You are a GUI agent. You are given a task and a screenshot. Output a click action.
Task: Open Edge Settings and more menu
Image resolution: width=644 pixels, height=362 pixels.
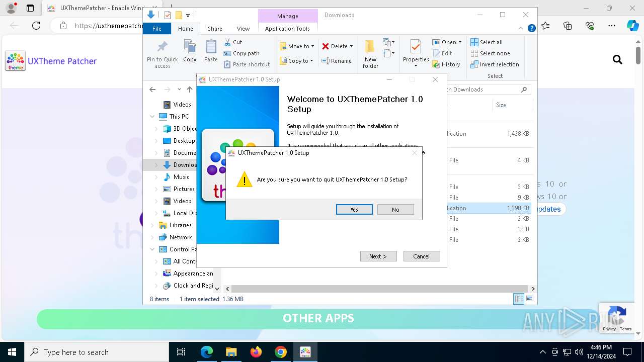(612, 26)
